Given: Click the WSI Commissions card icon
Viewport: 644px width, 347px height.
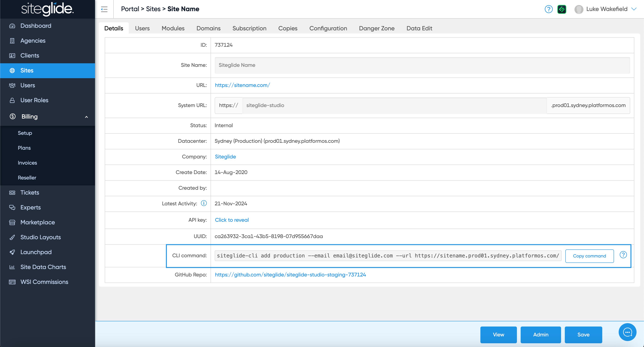Looking at the screenshot, I should [x=12, y=282].
